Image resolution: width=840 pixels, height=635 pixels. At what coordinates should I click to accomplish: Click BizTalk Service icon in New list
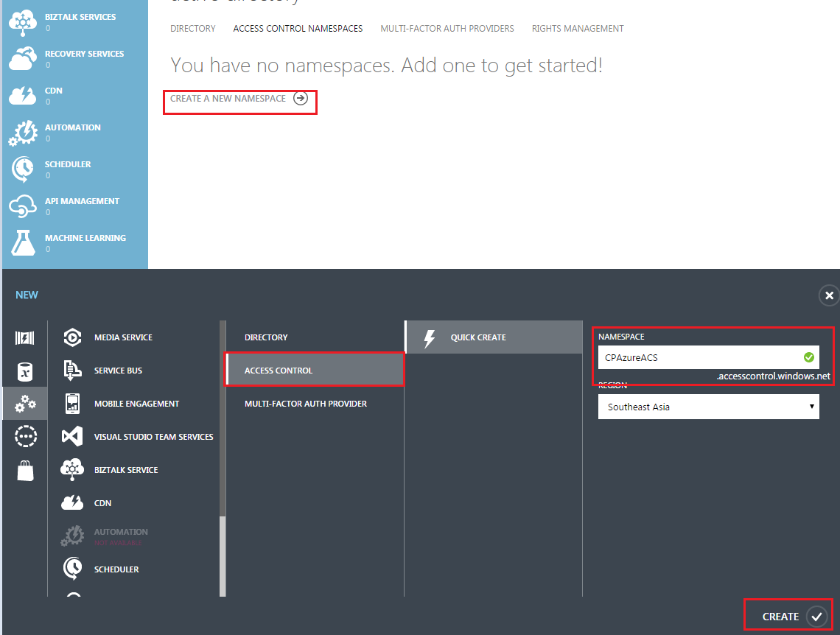72,469
